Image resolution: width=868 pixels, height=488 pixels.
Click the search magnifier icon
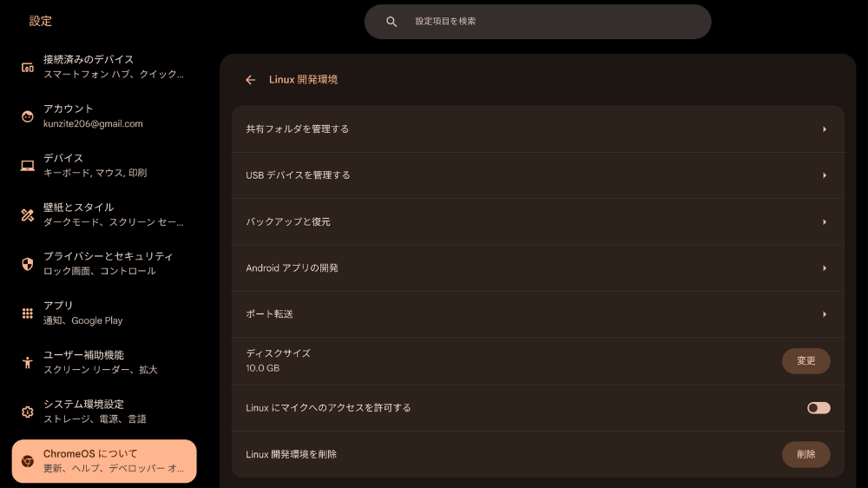pos(391,22)
